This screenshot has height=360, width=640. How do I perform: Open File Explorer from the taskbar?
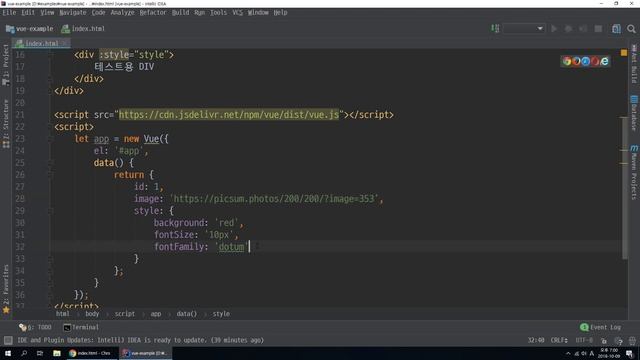(x=57, y=353)
